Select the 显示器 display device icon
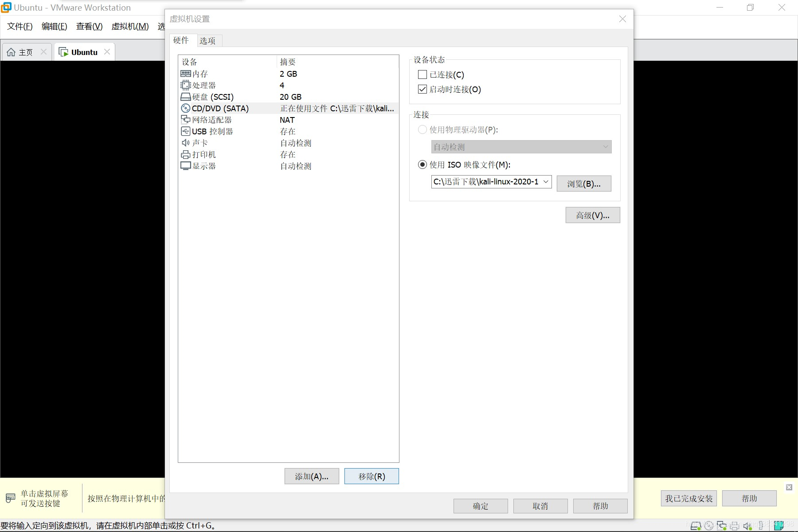The image size is (798, 532). [186, 166]
